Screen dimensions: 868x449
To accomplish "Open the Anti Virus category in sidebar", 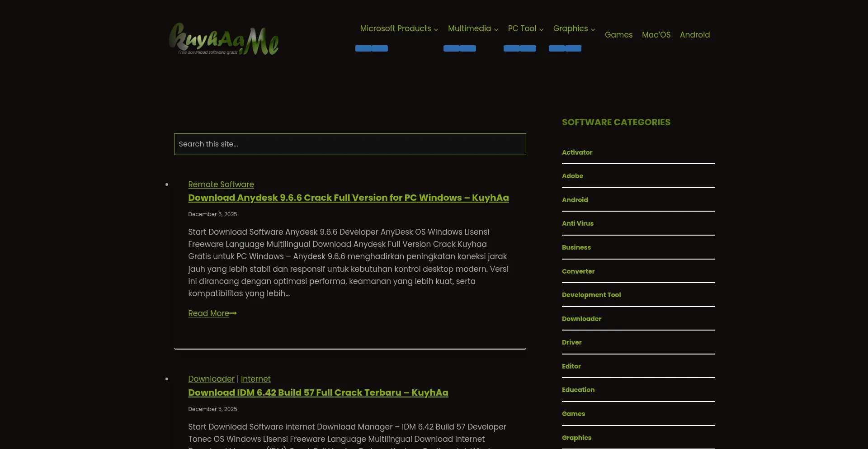I will pyautogui.click(x=577, y=223).
